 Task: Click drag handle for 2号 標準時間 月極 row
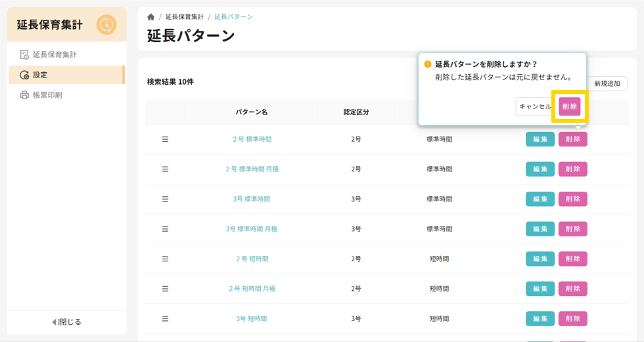point(165,169)
